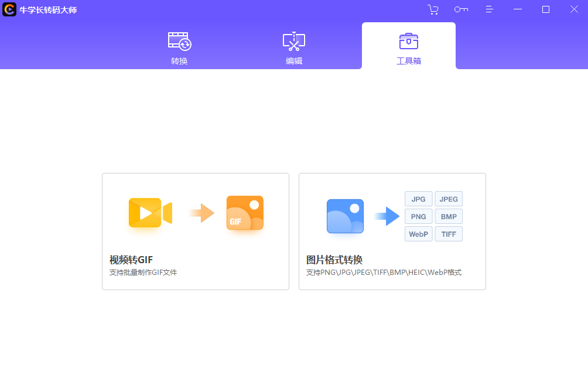
Task: Select the PNG format badge
Action: coord(418,216)
